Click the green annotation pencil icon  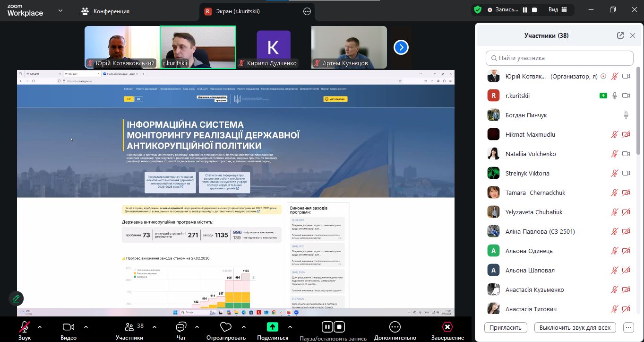(16, 298)
